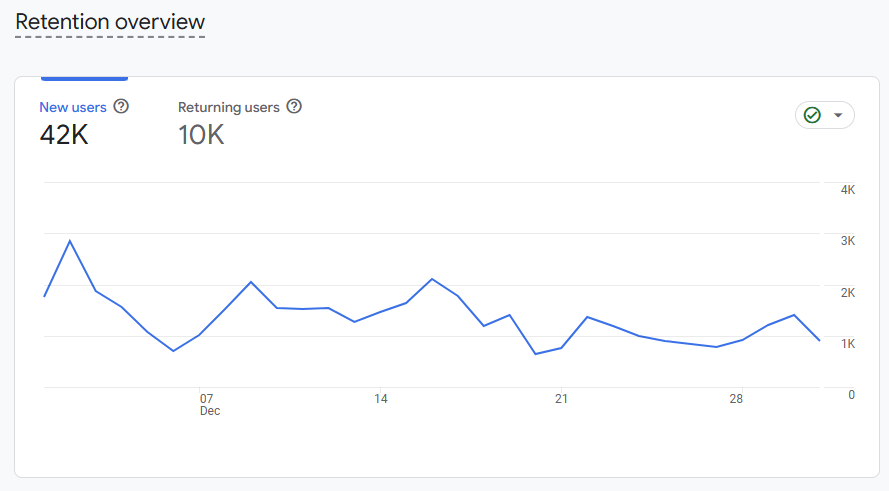Click the 4K label on the y-axis

(847, 190)
